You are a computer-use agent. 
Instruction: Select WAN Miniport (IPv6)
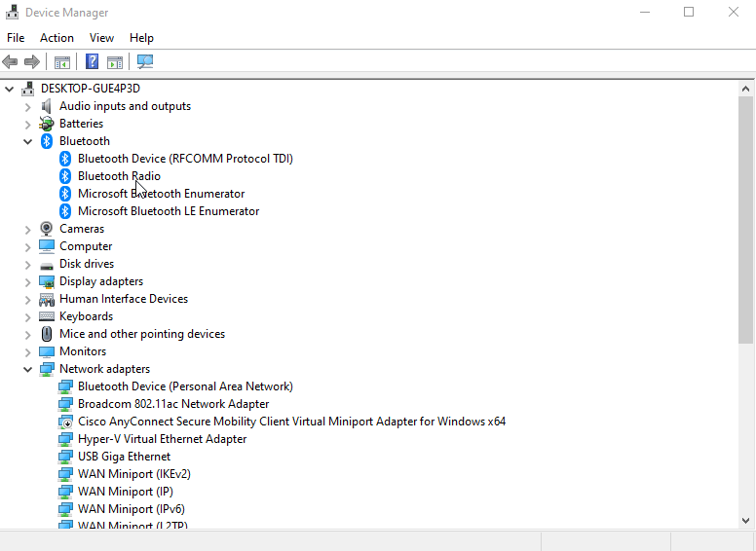point(132,509)
